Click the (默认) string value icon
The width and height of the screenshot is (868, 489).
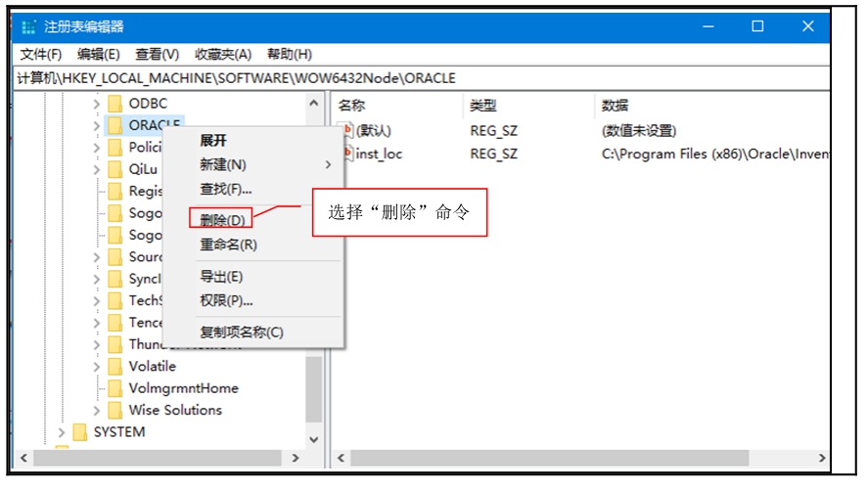[x=347, y=130]
